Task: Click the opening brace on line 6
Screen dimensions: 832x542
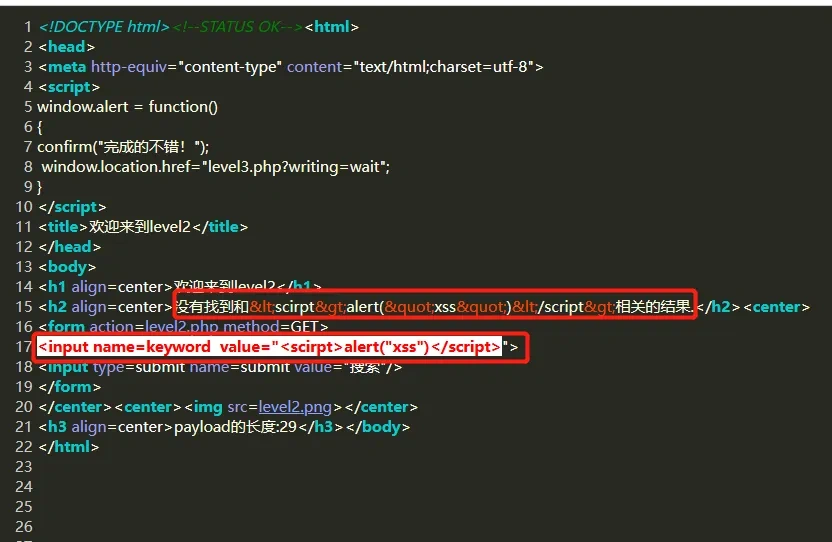Action: [40, 127]
